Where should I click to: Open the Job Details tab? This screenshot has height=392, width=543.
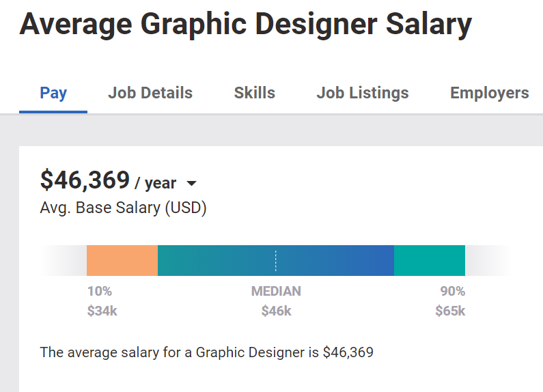click(x=150, y=93)
